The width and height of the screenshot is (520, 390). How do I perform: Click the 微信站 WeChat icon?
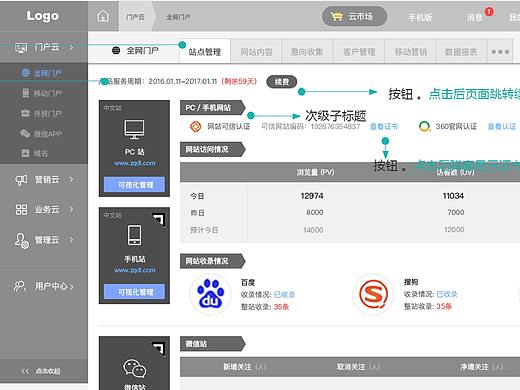[134, 368]
